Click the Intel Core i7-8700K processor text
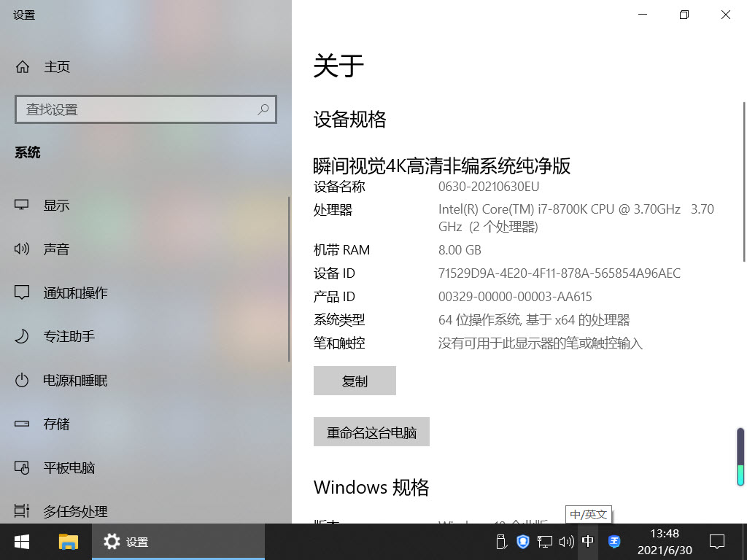This screenshot has height=560, width=747. pos(576,217)
